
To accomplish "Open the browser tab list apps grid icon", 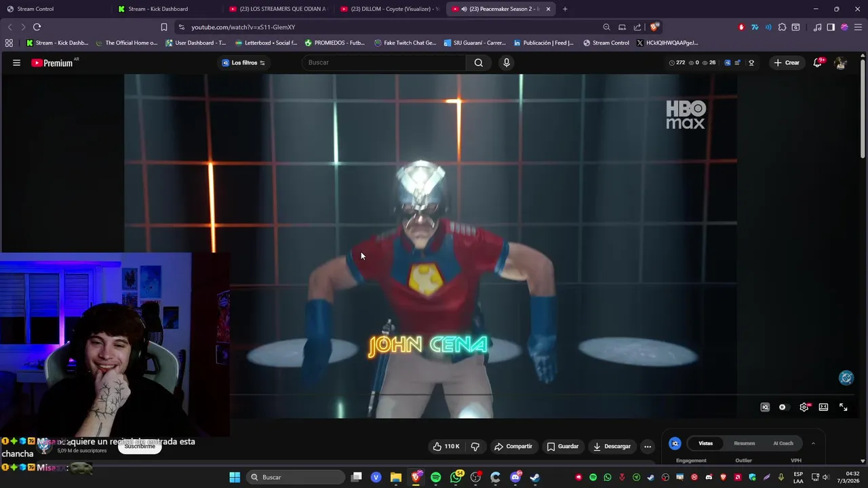I will click(9, 43).
